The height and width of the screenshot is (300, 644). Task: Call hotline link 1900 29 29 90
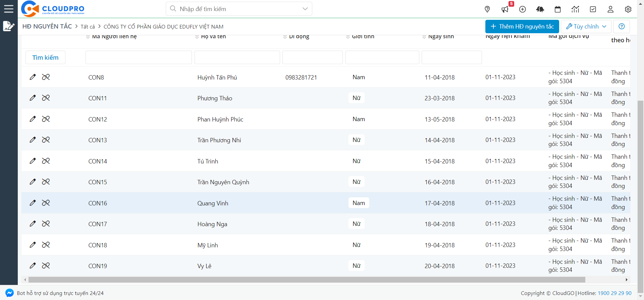(x=614, y=293)
